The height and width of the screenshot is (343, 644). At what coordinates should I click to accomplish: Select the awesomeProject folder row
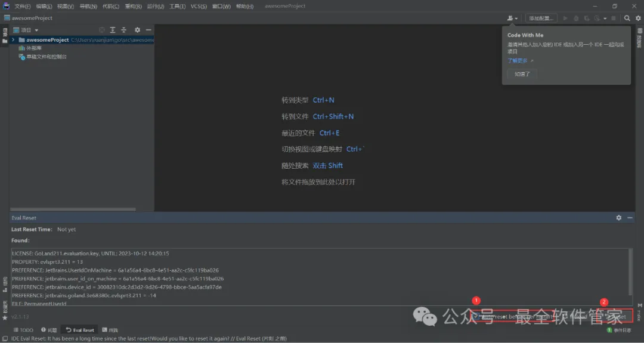pos(82,40)
